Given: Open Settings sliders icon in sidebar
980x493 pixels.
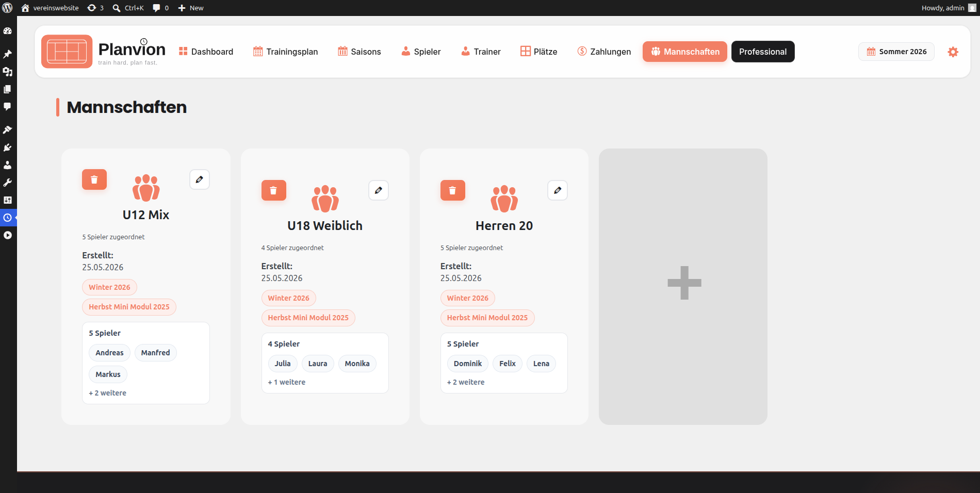Looking at the screenshot, I should tap(8, 200).
